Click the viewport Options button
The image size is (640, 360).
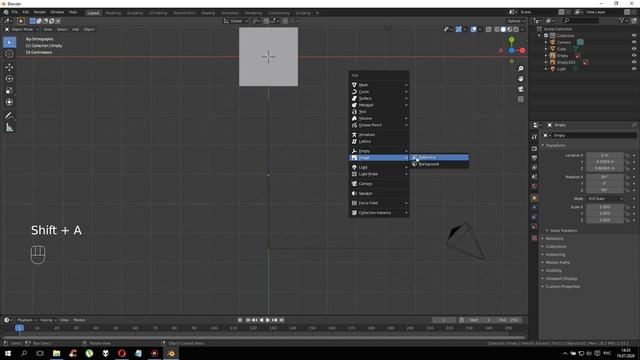click(516, 21)
